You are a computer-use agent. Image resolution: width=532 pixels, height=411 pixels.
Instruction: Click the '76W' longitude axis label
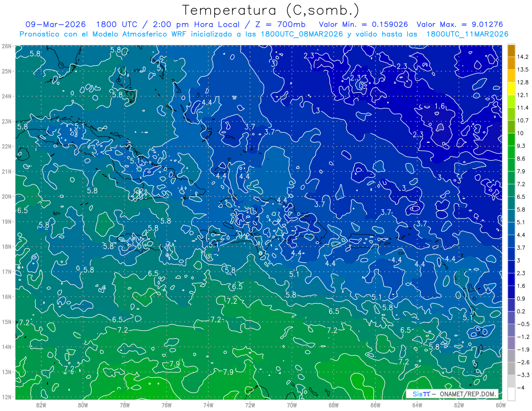click(x=166, y=405)
